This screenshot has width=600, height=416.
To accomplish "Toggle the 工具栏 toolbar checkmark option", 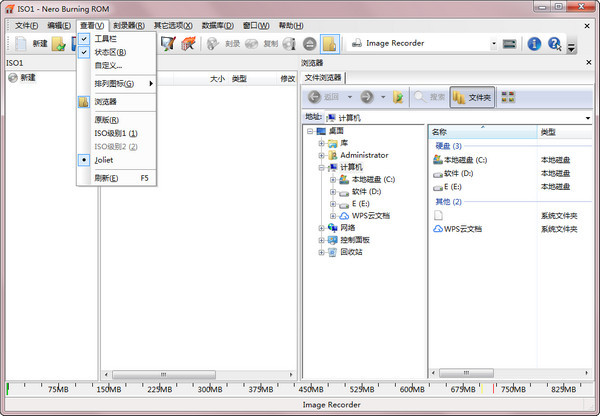I will tap(105, 38).
